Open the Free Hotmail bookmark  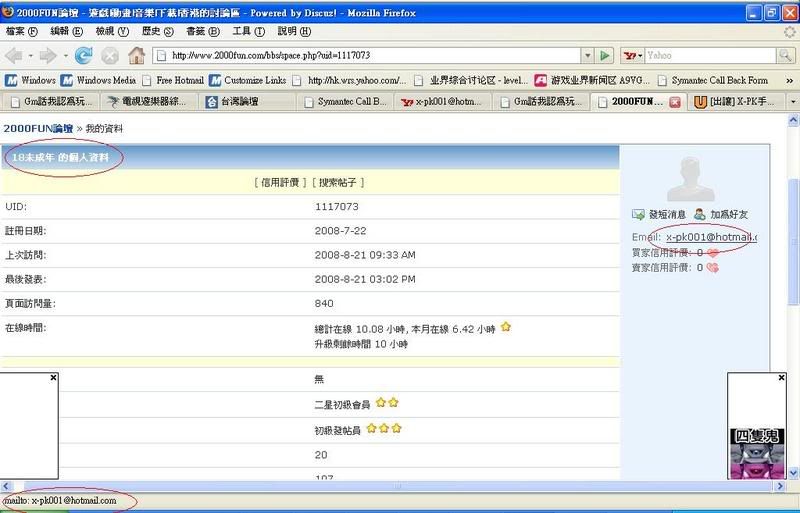(173, 81)
